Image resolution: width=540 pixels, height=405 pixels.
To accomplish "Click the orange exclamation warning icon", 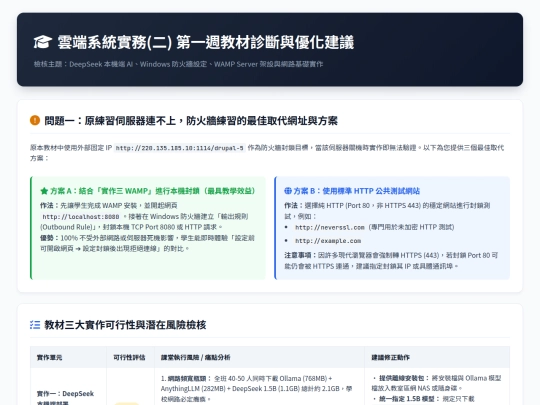I will coord(35,120).
